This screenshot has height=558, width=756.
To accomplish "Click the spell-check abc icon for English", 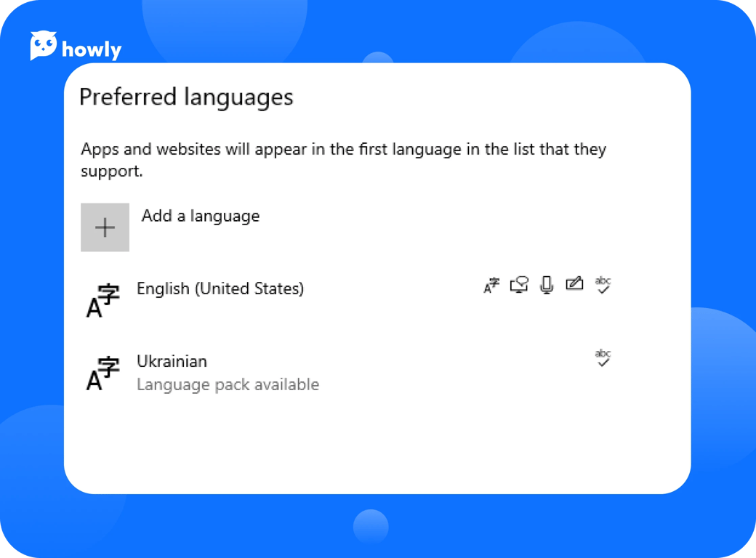I will [603, 285].
